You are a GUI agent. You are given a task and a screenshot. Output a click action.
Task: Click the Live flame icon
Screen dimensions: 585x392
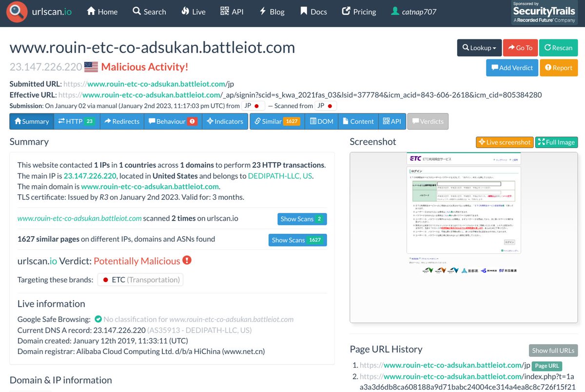185,11
